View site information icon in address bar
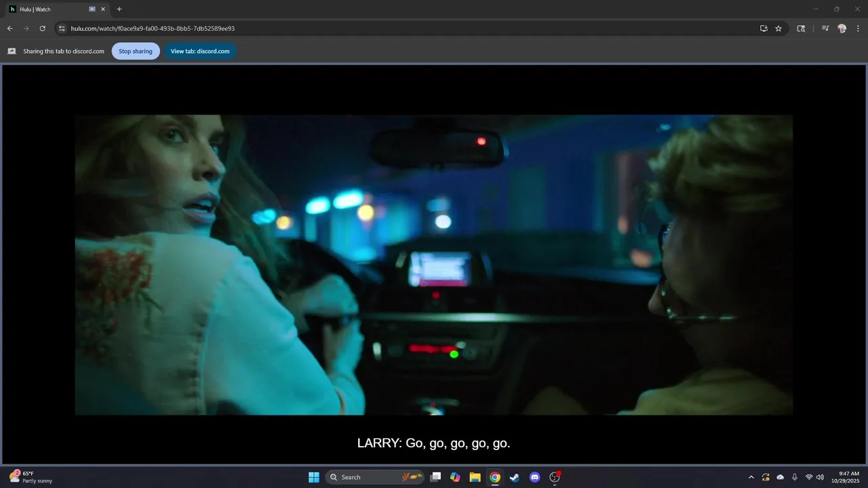 coord(62,28)
